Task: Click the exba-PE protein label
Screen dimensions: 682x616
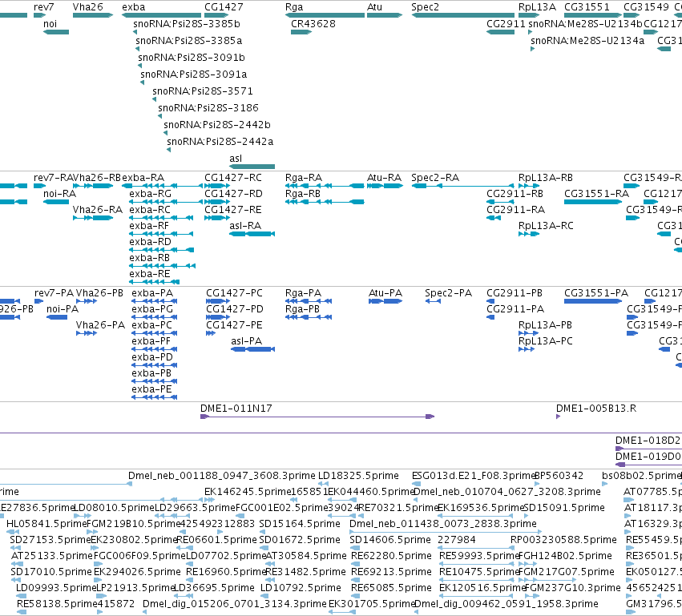Action: click(x=151, y=389)
